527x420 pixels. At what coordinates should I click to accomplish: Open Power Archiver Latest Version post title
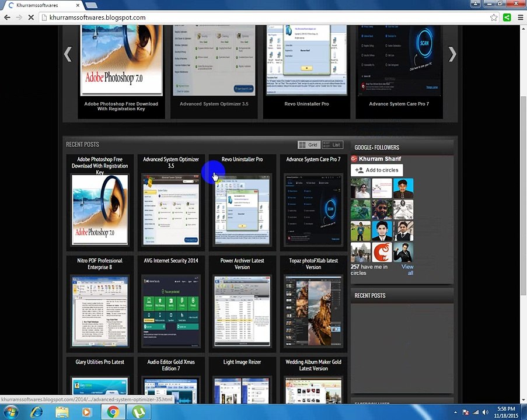point(242,264)
